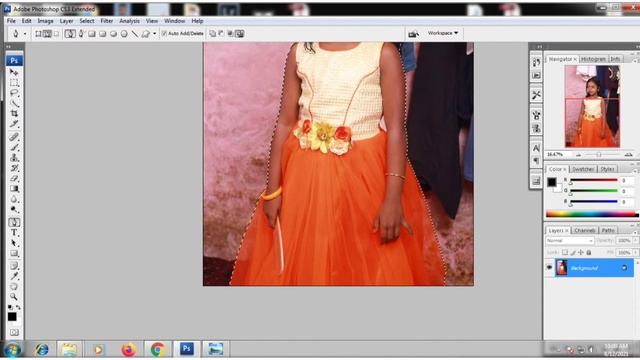The width and height of the screenshot is (640, 360).
Task: Open the Character panel icon
Action: pyautogui.click(x=536, y=148)
